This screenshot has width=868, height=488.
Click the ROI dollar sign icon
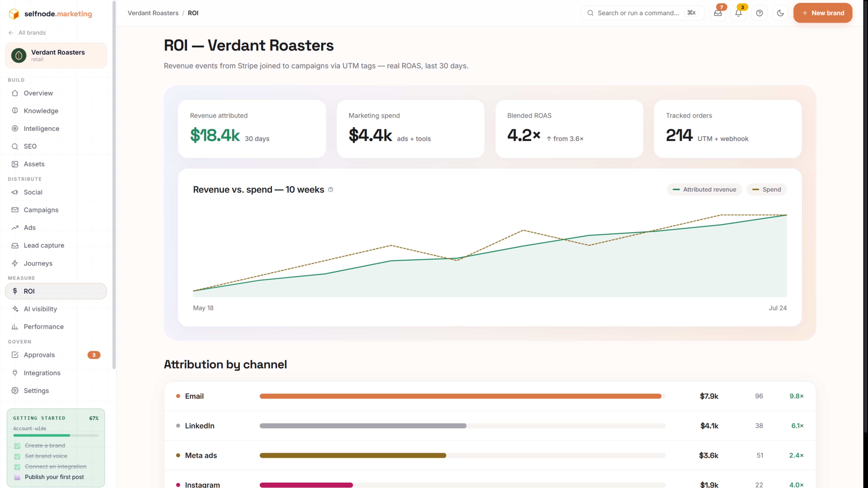point(15,291)
